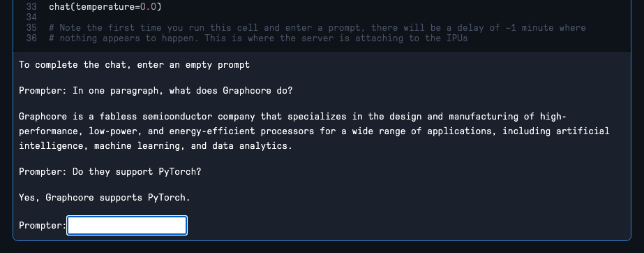Image resolution: width=644 pixels, height=253 pixels.
Task: Click the 'Prompter:' label beside the input box
Action: 43,226
